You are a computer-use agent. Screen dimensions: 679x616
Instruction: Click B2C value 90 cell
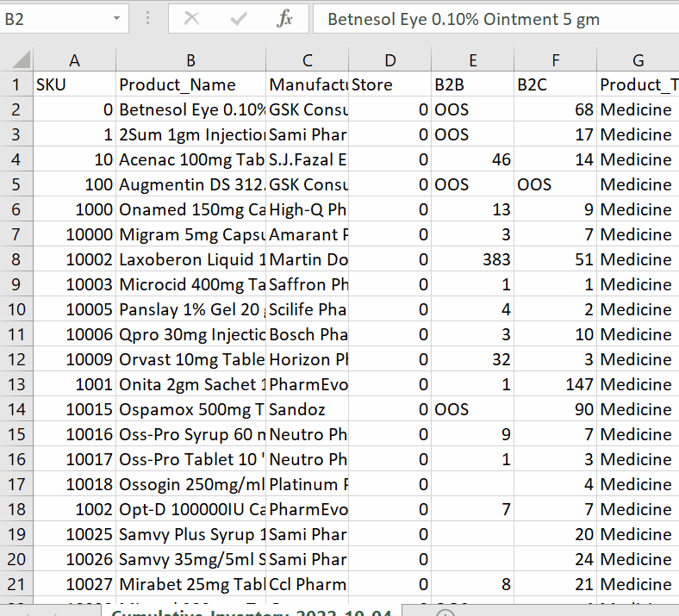[555, 409]
